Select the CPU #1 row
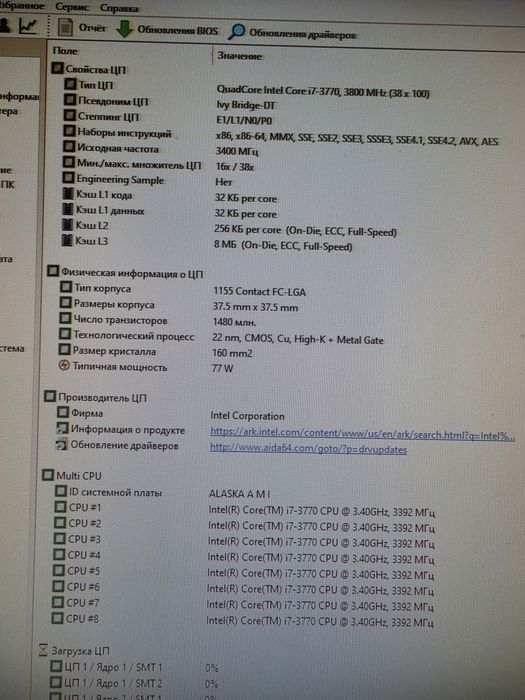Screen dimensions: 525x700 click(x=245, y=509)
